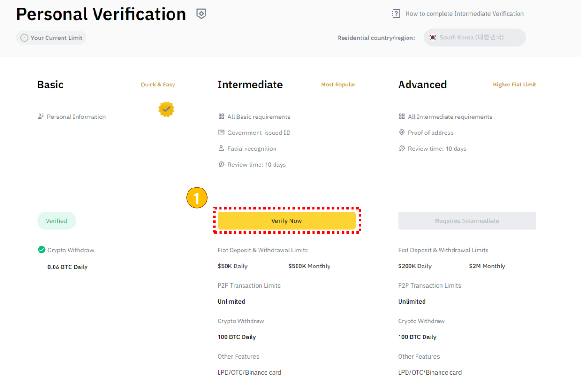Click the gold verified badge under Basic
Screen dimensions: 581x392
pyautogui.click(x=166, y=110)
